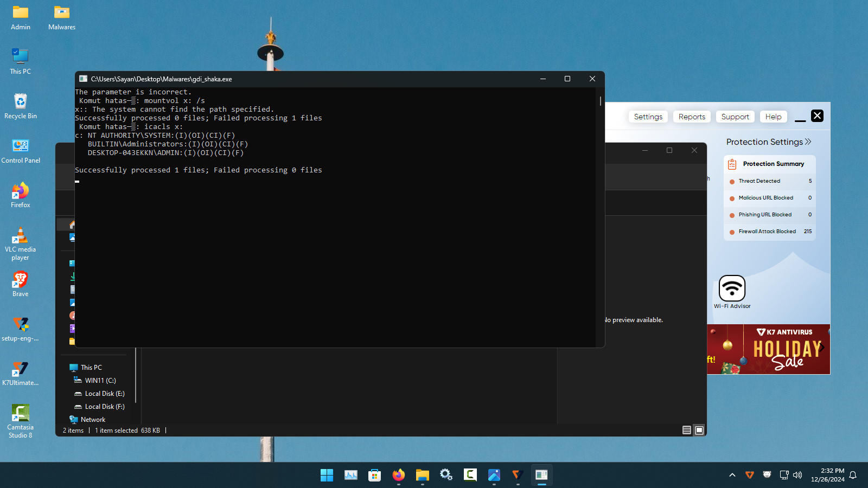The height and width of the screenshot is (488, 868).
Task: Click the K7 shield icon in system tray
Action: (x=749, y=475)
